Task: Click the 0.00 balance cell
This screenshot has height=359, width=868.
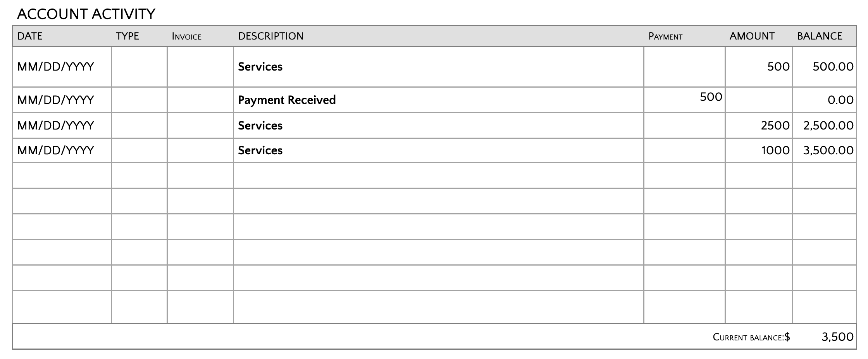Action: pyautogui.click(x=840, y=100)
